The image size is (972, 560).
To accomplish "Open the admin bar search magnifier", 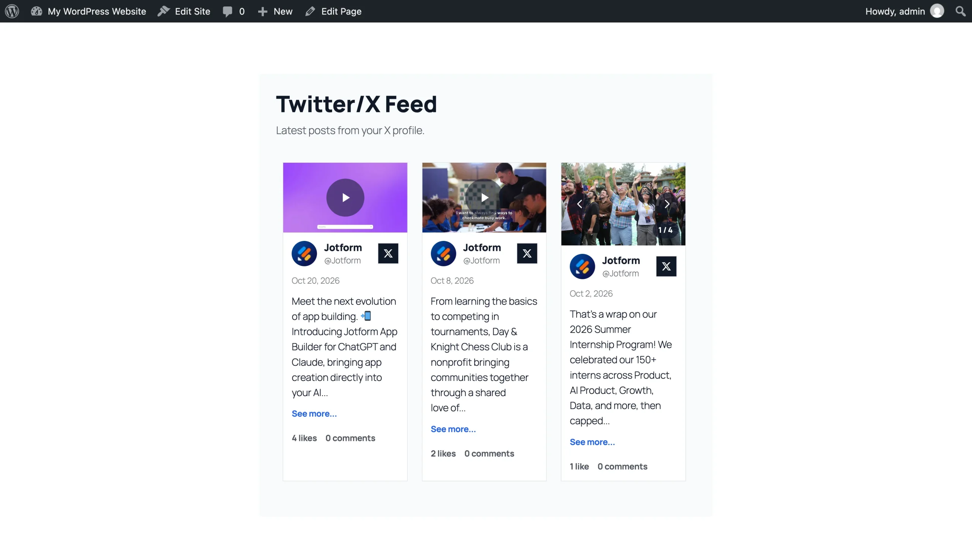I will (x=961, y=11).
